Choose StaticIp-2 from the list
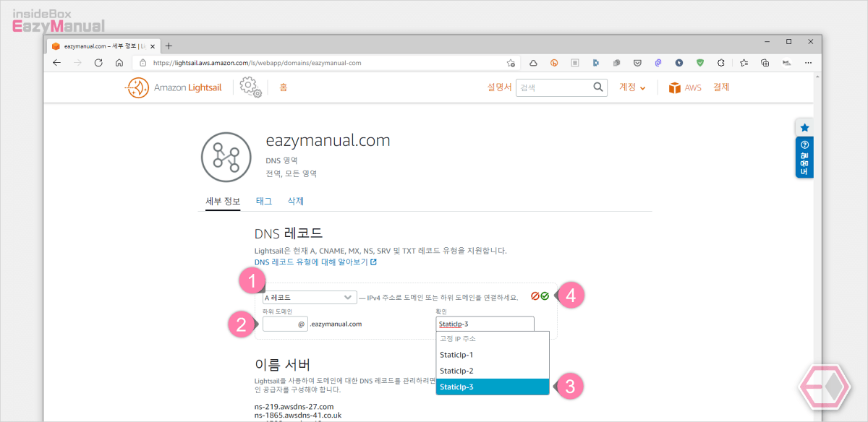This screenshot has width=868, height=422. pos(492,371)
